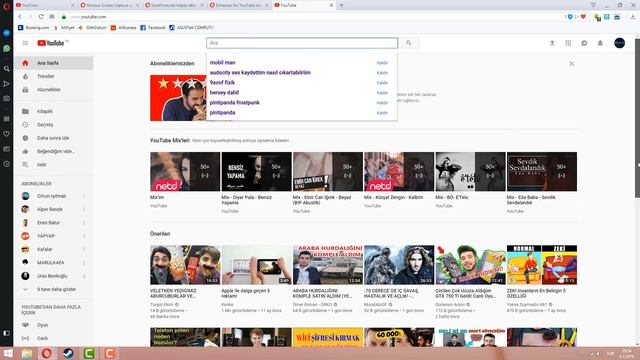
Task: Open the Mix'im playlist thumbnail
Action: (185, 171)
